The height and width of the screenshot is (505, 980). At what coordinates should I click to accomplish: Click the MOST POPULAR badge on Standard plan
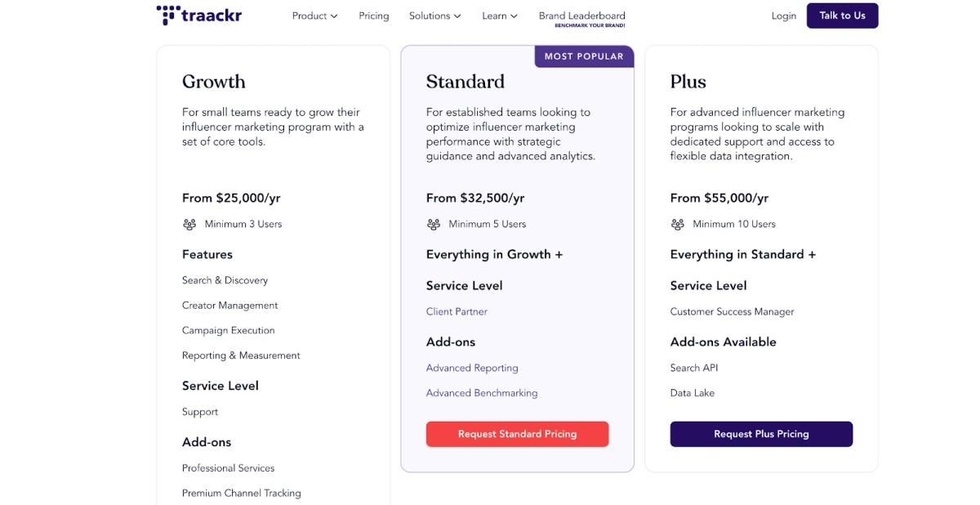[584, 56]
